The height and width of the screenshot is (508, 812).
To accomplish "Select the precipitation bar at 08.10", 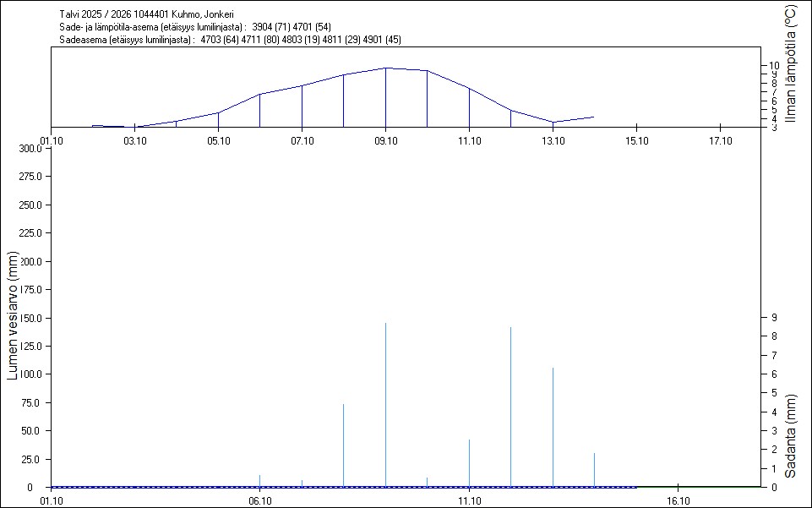I will pyautogui.click(x=343, y=445).
